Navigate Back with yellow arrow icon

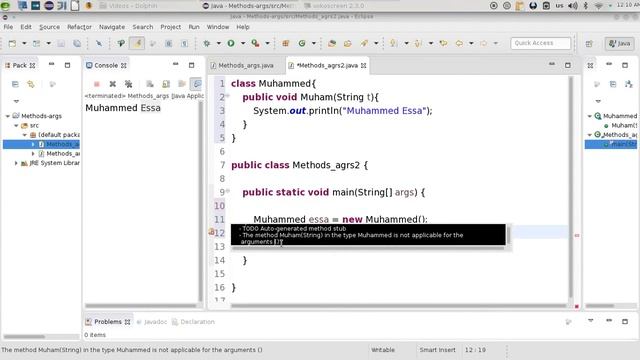pyautogui.click(x=459, y=43)
